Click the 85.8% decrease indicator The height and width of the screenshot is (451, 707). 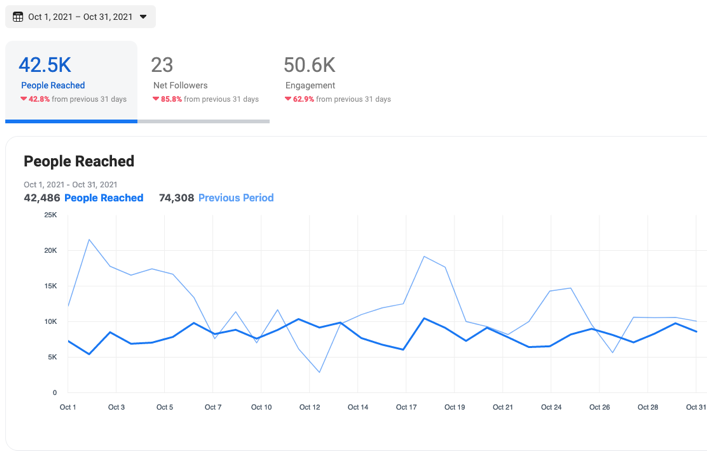(x=167, y=99)
